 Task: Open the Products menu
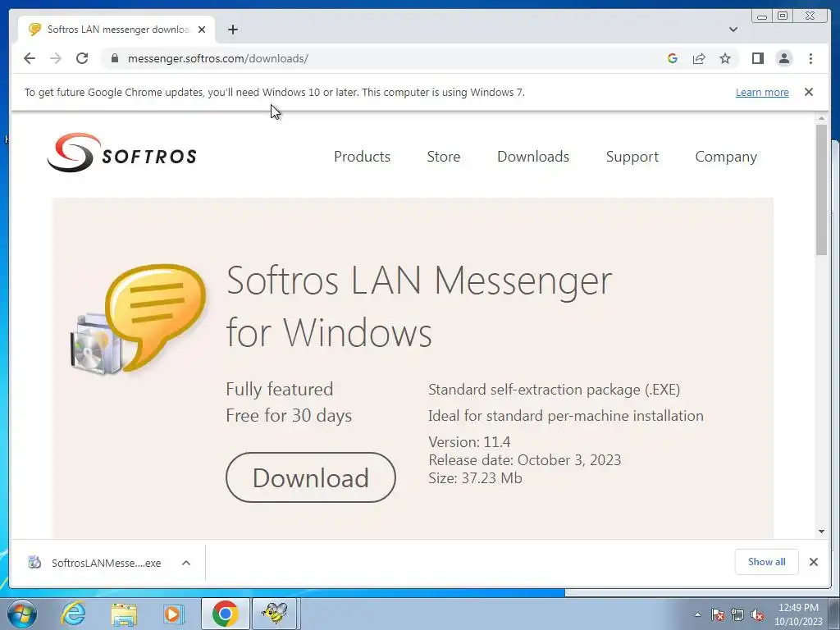tap(362, 157)
